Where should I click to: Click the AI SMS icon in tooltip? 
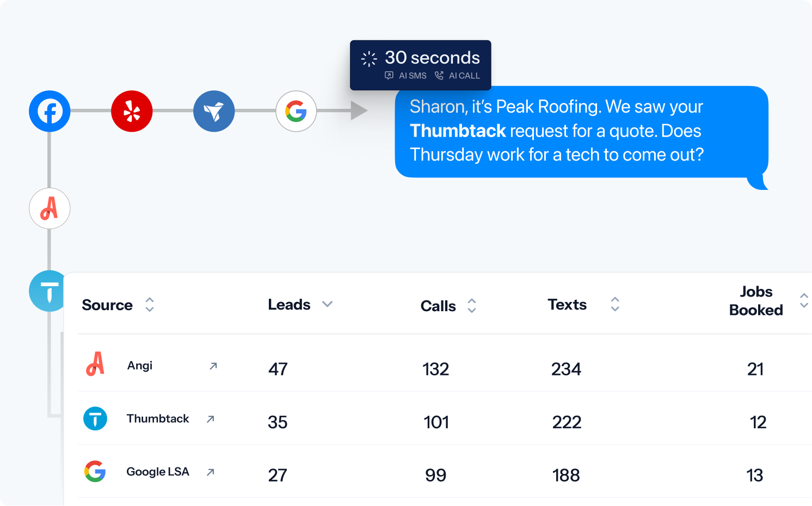pyautogui.click(x=389, y=76)
